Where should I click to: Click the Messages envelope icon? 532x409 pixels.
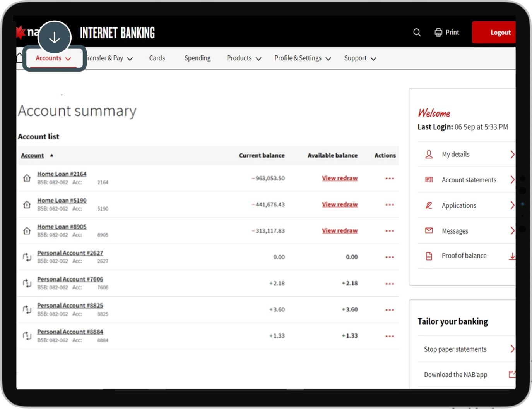point(429,231)
